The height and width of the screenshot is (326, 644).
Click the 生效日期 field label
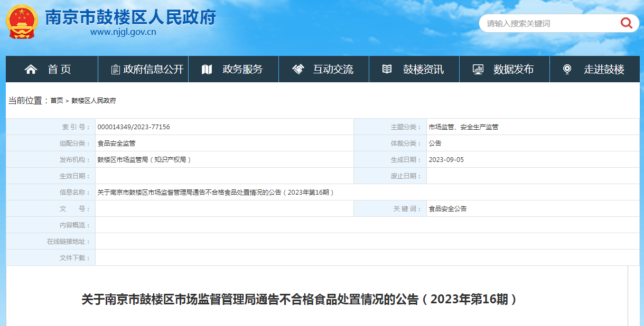pos(75,176)
